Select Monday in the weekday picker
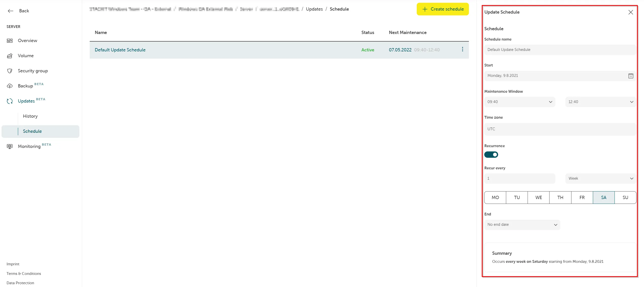The height and width of the screenshot is (287, 644). click(x=495, y=198)
